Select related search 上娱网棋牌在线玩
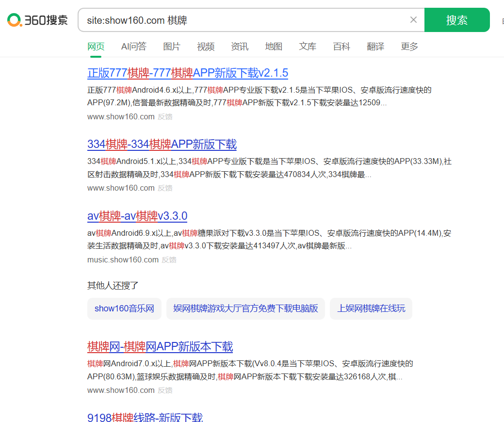Viewport: 504px width, 422px height. [371, 308]
